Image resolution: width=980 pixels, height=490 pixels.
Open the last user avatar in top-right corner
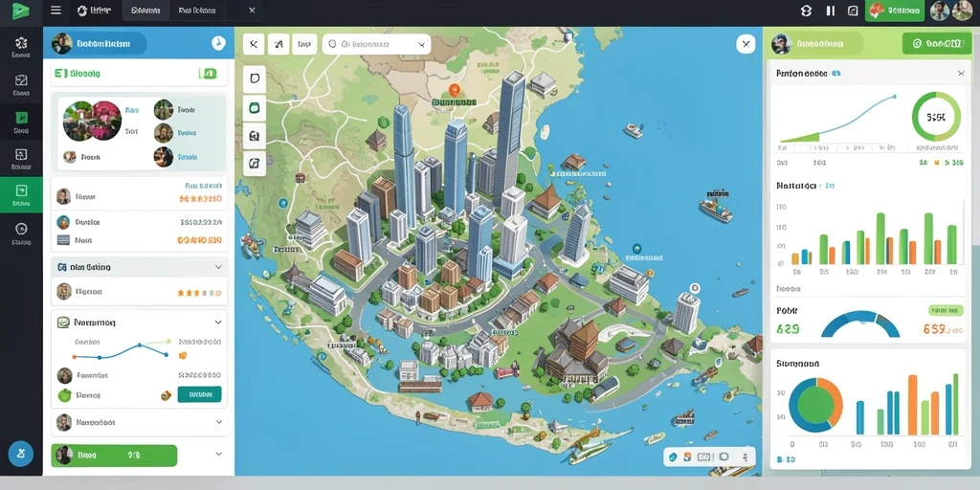click(x=963, y=10)
